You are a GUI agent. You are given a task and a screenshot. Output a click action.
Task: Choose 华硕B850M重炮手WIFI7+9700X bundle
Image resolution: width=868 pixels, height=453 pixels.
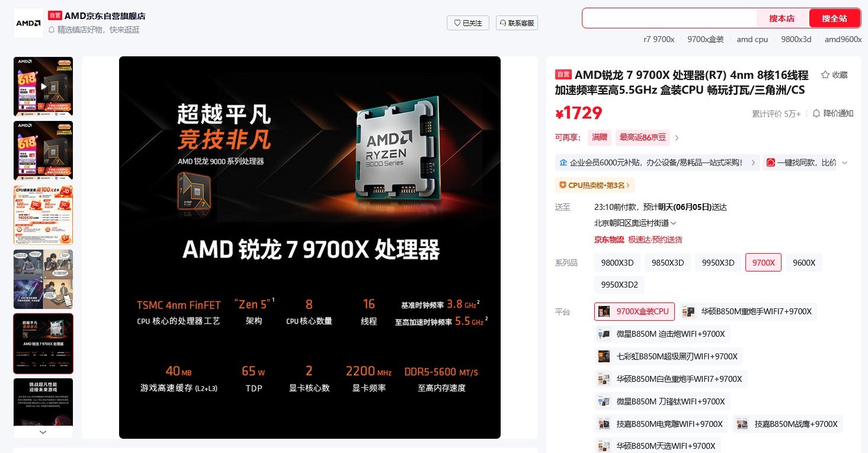[748, 311]
